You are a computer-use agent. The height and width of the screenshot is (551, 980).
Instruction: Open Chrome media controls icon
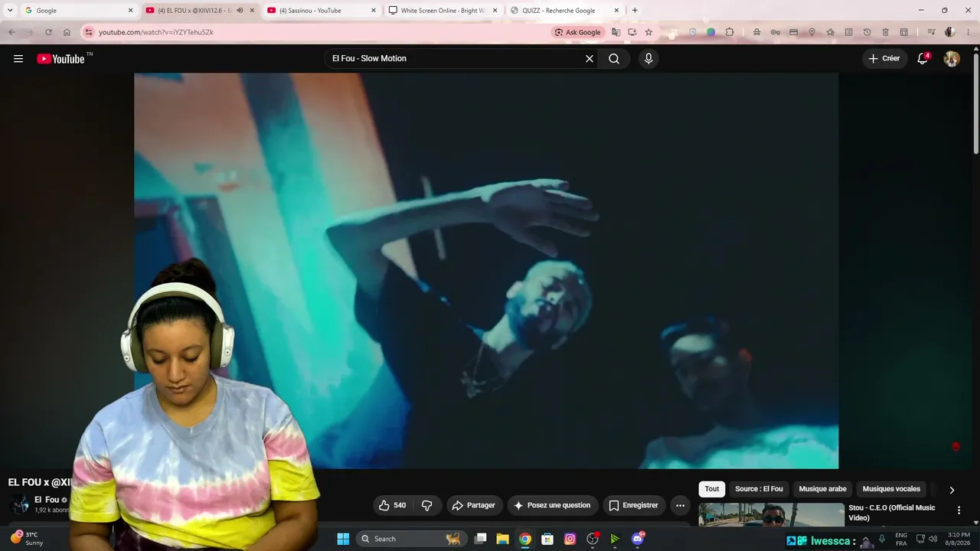coord(931,32)
